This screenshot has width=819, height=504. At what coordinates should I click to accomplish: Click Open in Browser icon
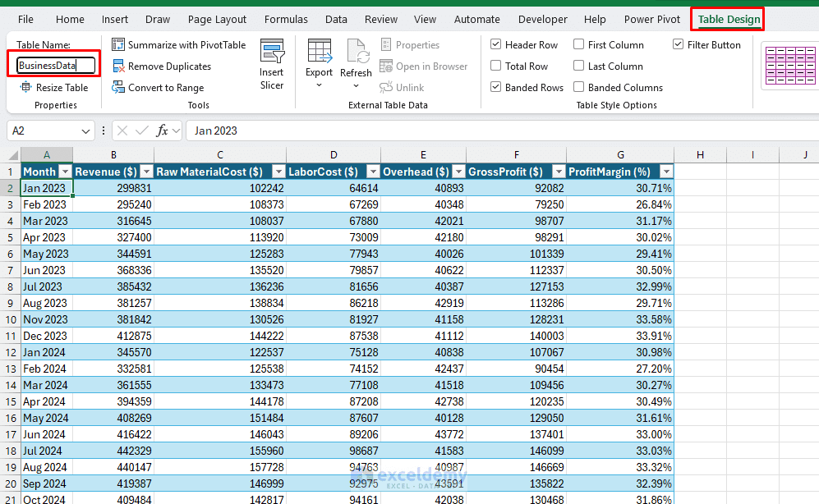[386, 66]
